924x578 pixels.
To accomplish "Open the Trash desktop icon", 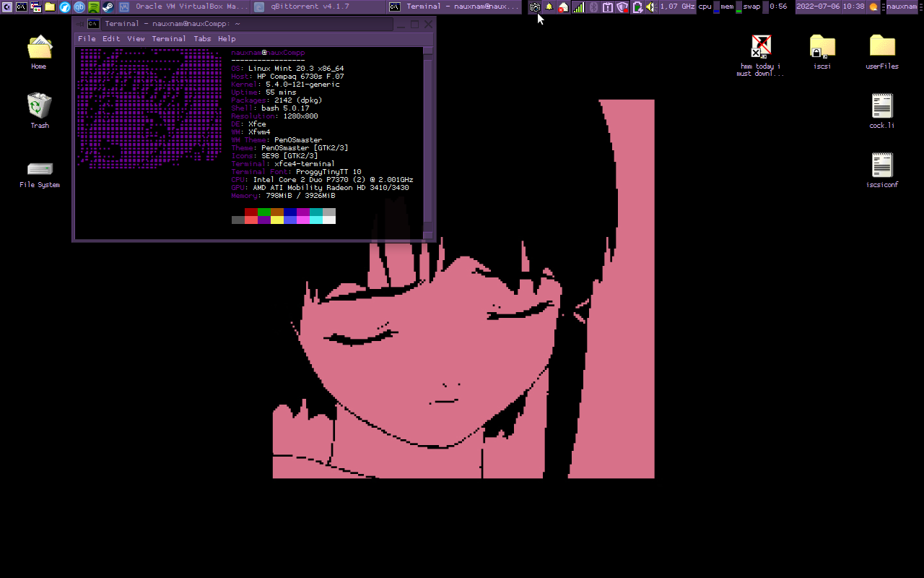I will (x=39, y=111).
